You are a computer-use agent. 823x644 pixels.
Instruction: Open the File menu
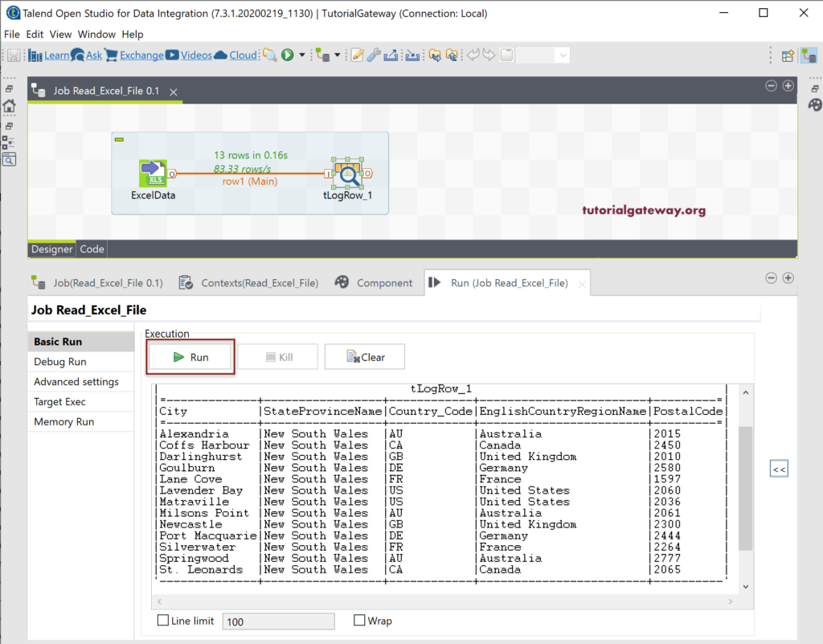(11, 34)
